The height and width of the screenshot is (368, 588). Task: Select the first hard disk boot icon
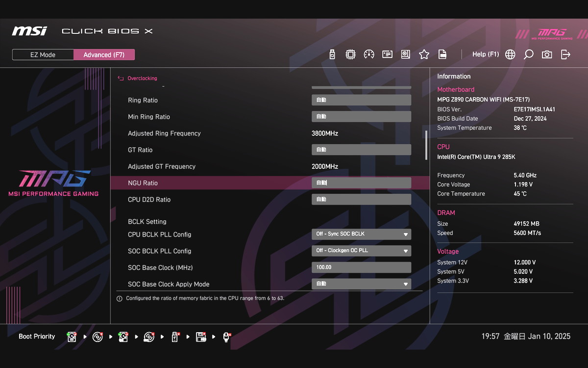click(72, 337)
